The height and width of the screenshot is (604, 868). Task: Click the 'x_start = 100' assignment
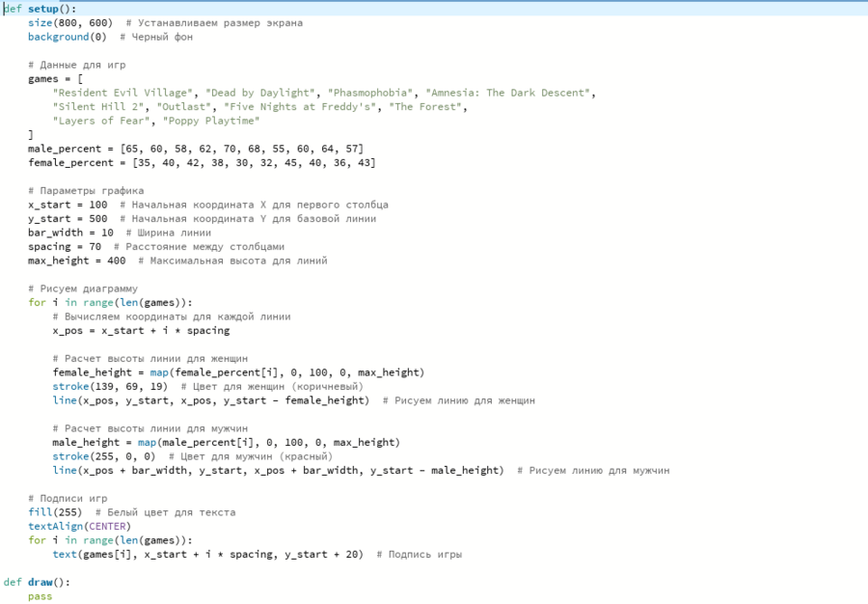[x=68, y=205]
